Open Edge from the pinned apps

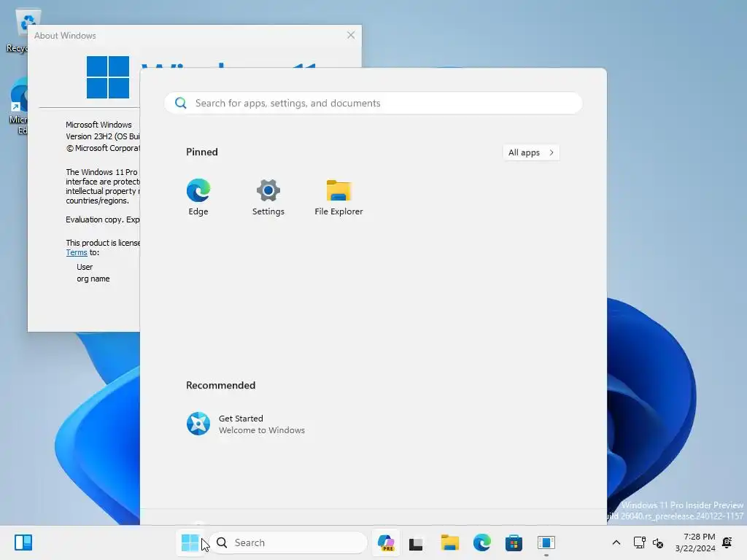click(x=198, y=198)
